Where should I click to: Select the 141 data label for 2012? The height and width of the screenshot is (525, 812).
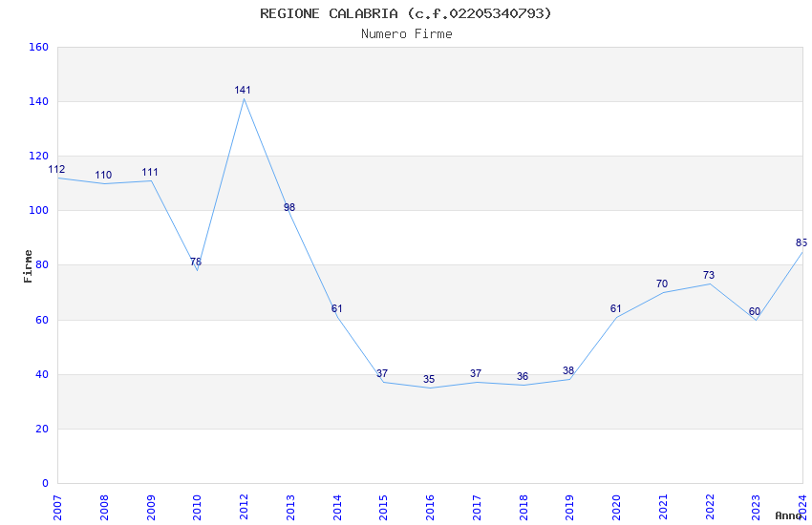point(243,90)
